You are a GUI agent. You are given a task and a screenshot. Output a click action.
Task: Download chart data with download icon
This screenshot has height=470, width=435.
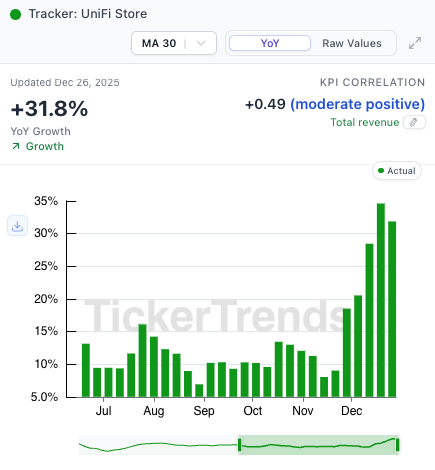coord(17,226)
